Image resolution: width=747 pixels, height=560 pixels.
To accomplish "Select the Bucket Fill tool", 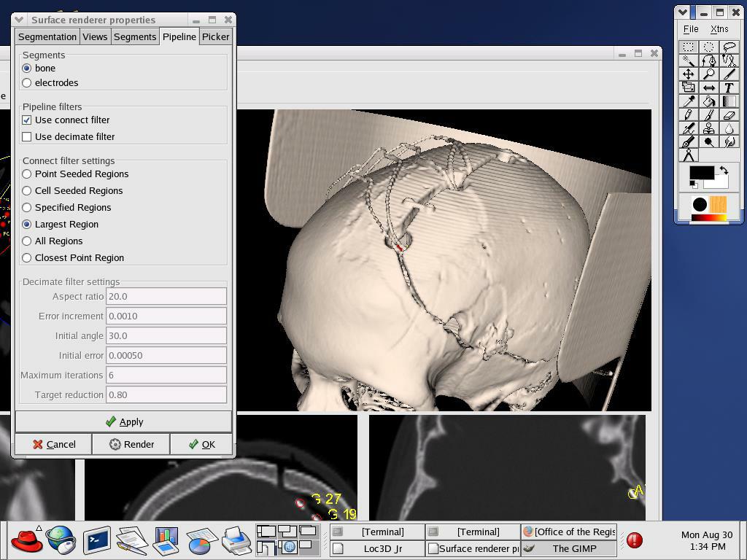I will (709, 101).
